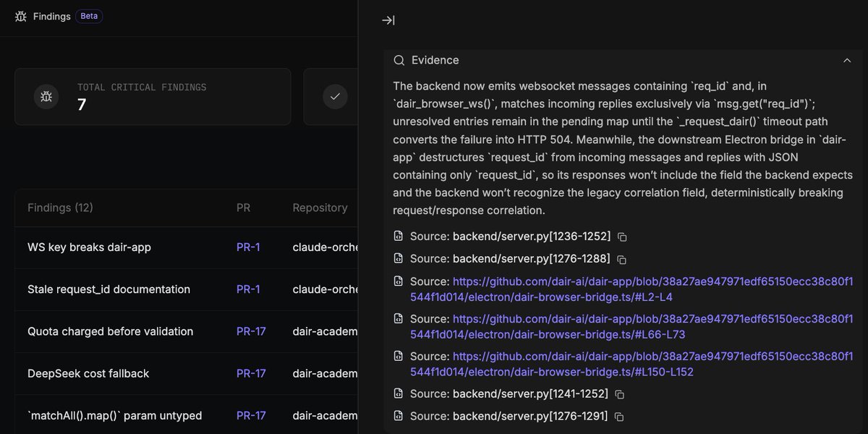Copy source backend/server.py[1236-1252]
The width and height of the screenshot is (868, 434).
click(x=622, y=237)
